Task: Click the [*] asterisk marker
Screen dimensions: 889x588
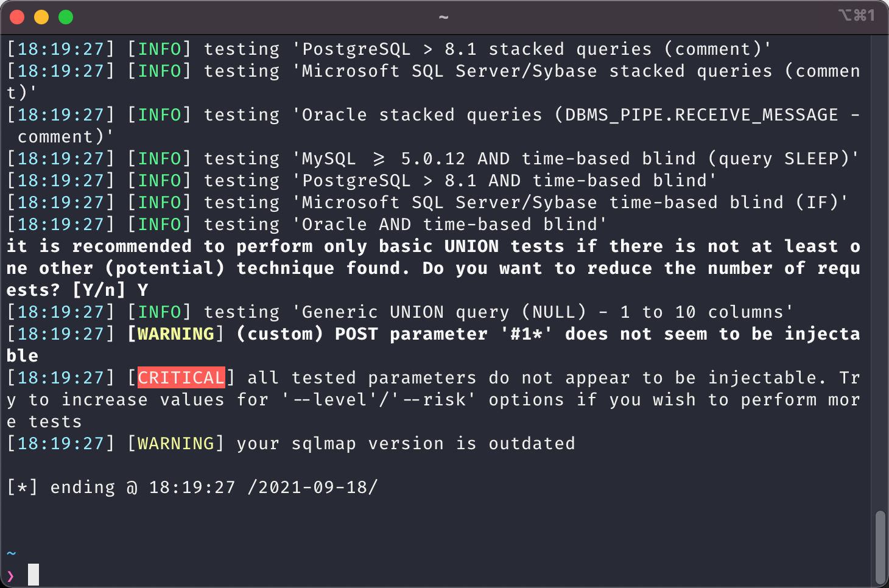Action: tap(22, 487)
